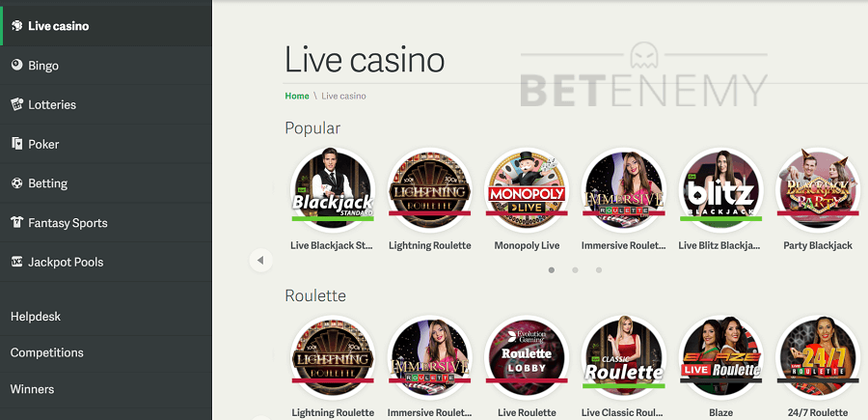Follow the Home breadcrumb link

click(x=297, y=96)
